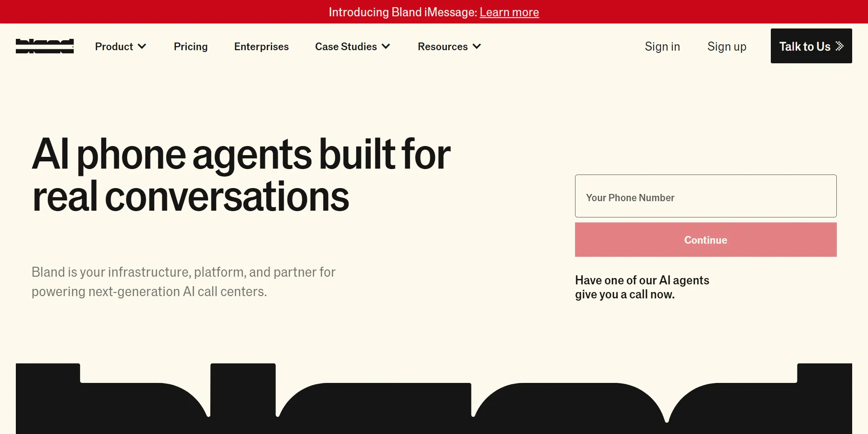Screen dimensions: 868x434
Task: Expand the Resources menu chevron
Action: pos(476,46)
